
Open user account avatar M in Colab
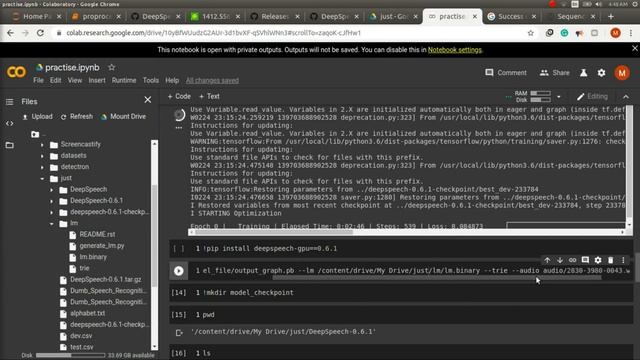tap(622, 73)
